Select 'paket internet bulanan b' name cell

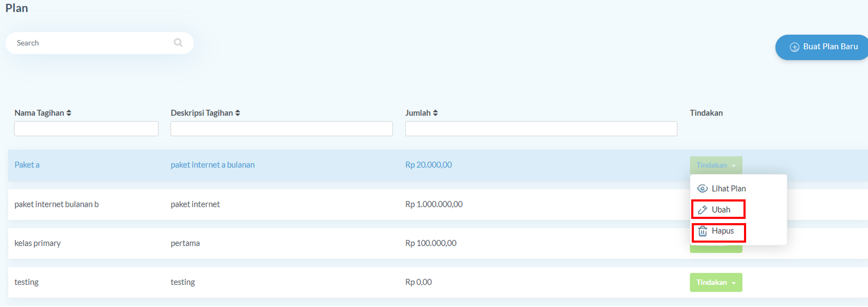pyautogui.click(x=56, y=204)
